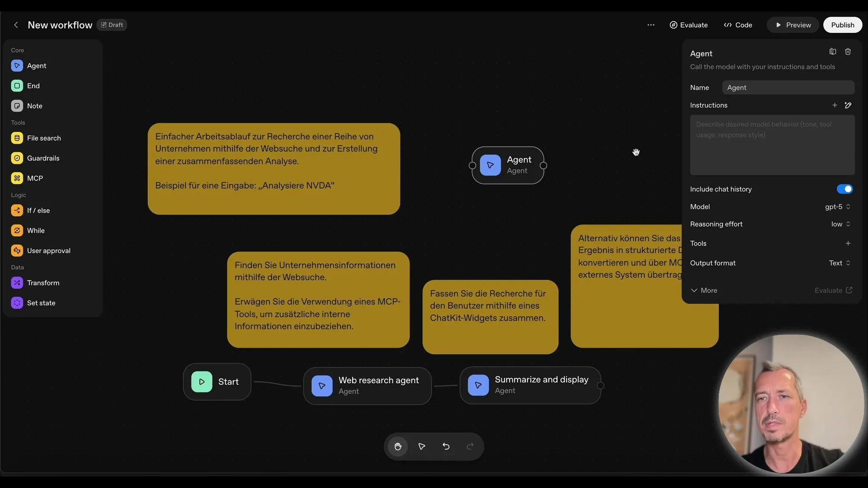
Task: Select the Guardrails tool in sidebar
Action: coord(44,158)
